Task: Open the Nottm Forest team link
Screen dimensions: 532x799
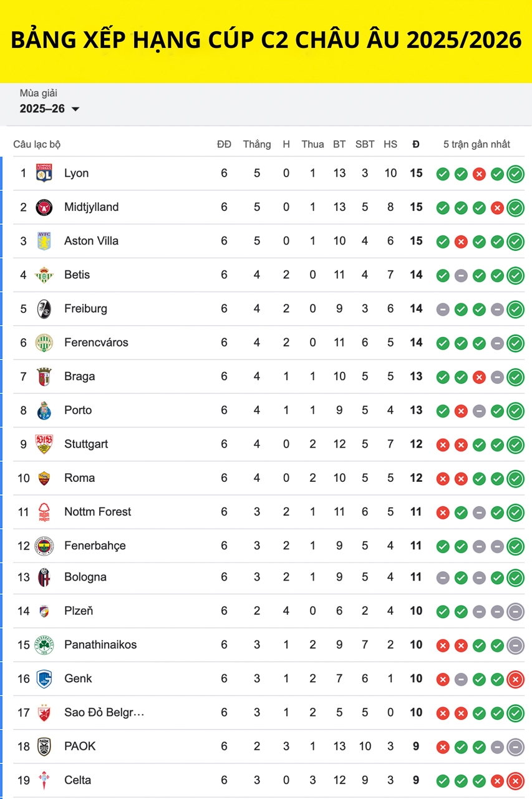Action: pos(97,512)
